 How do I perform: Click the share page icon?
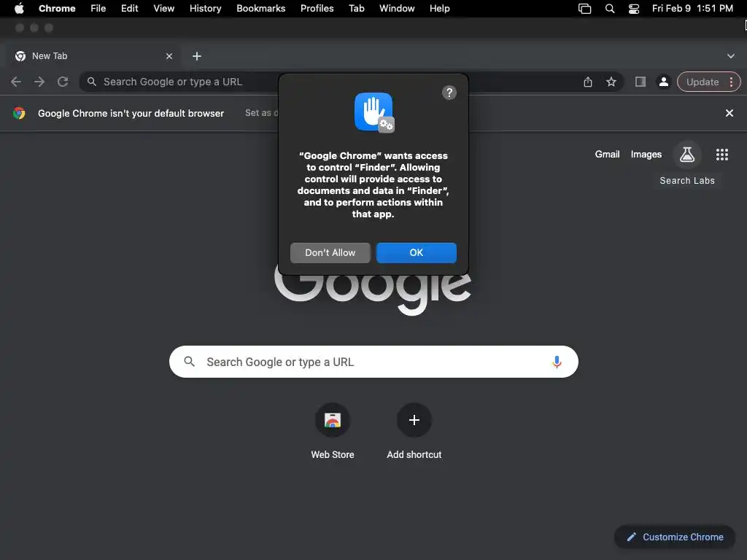coord(588,82)
